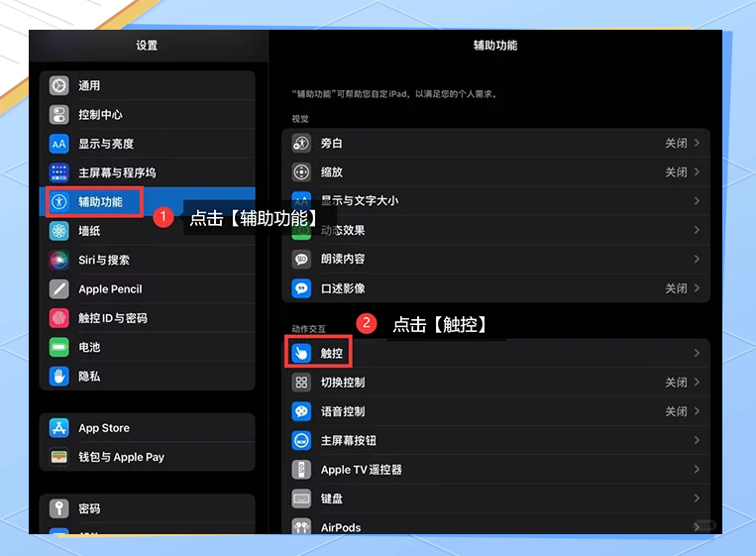
Task: Click the 密码 label in sidebar
Action: [x=89, y=508]
